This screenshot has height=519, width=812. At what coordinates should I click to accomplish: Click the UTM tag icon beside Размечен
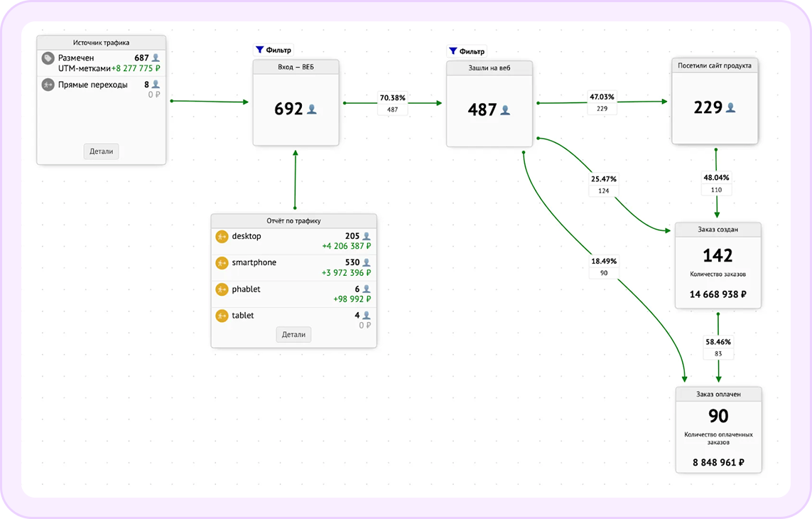(x=48, y=58)
